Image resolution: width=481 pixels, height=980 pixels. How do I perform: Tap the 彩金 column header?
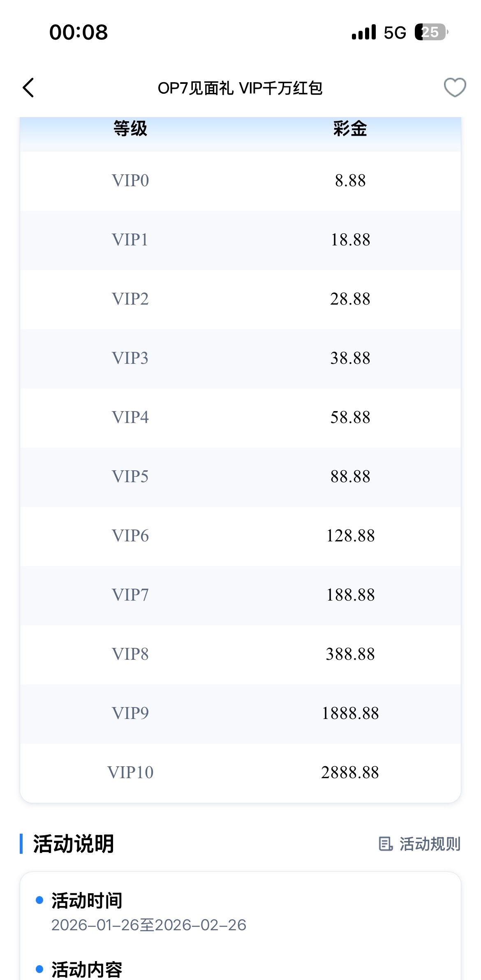(350, 129)
